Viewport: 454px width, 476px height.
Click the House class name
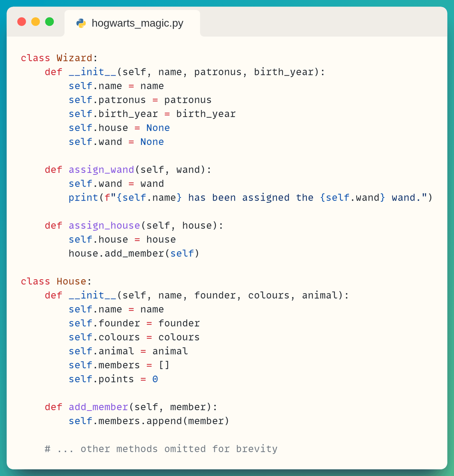(x=72, y=282)
